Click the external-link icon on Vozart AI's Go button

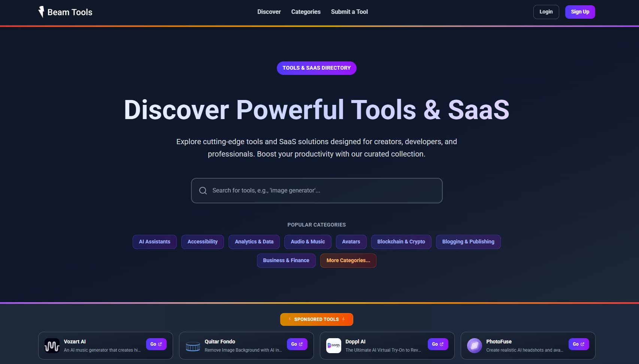click(x=160, y=344)
